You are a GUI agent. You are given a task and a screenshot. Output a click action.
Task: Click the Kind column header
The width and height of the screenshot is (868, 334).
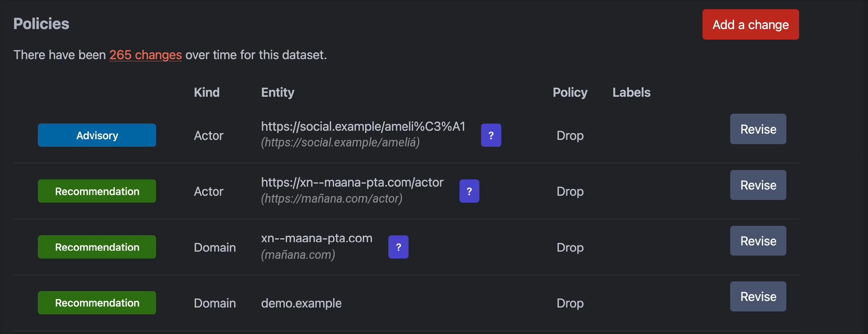click(x=207, y=92)
